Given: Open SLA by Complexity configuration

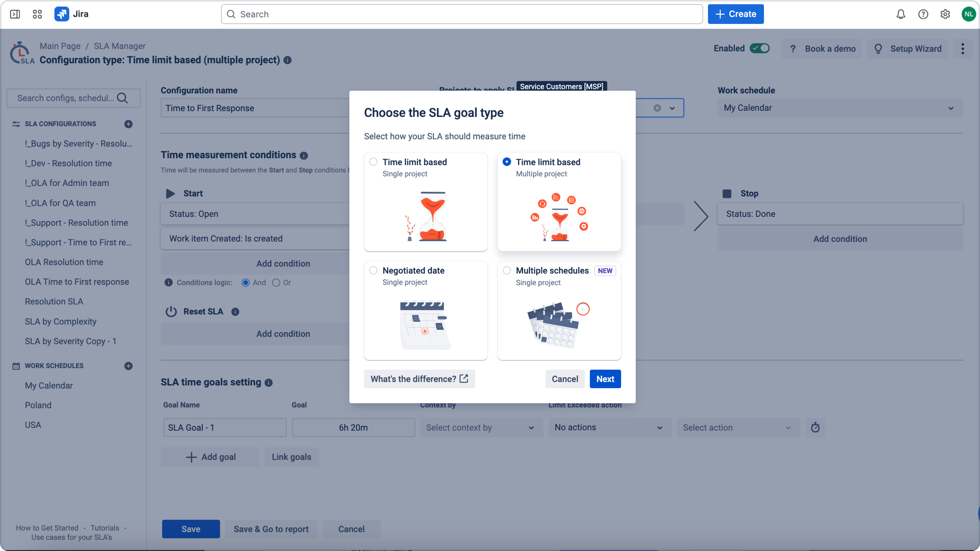Looking at the screenshot, I should point(60,321).
